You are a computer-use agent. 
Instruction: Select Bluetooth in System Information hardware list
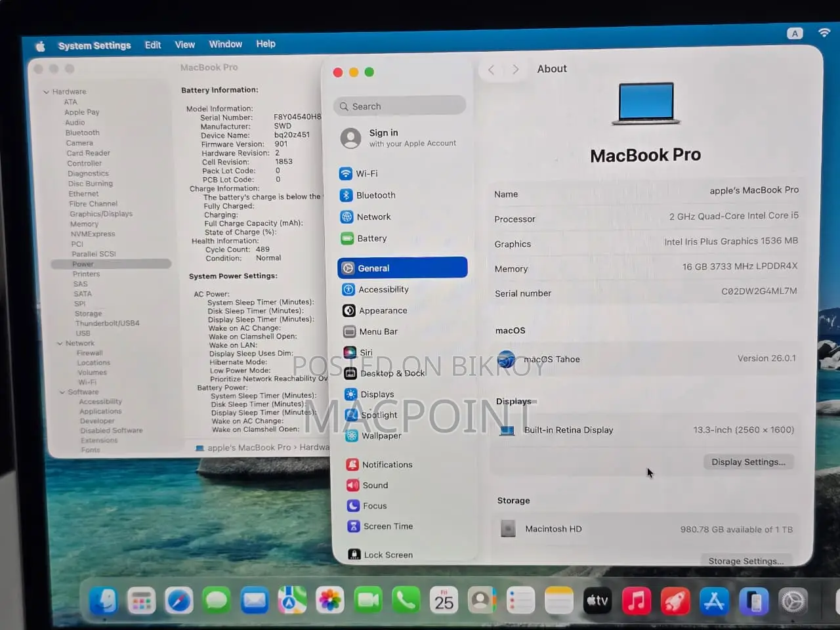(x=82, y=133)
